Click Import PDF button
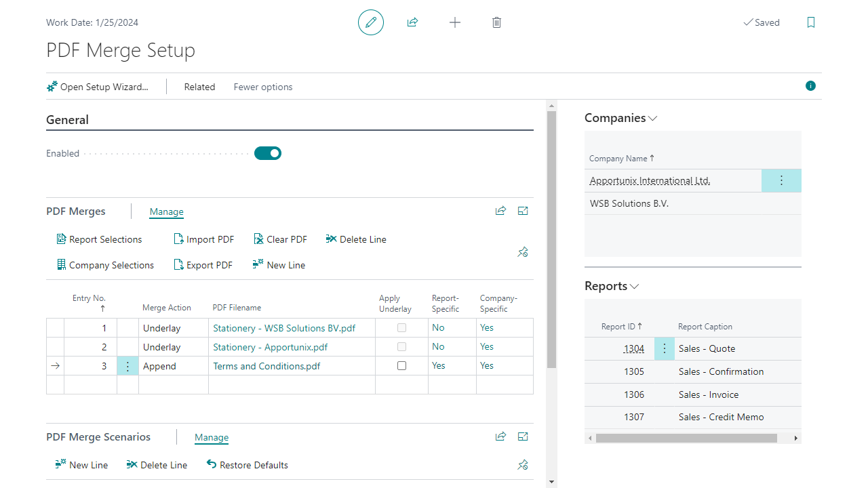Viewport: 868px width, 488px height. coord(204,239)
